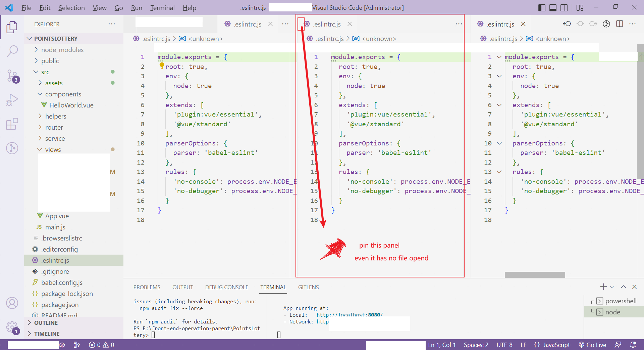The width and height of the screenshot is (644, 350).
Task: Open the Manage gear icon
Action: (12, 327)
